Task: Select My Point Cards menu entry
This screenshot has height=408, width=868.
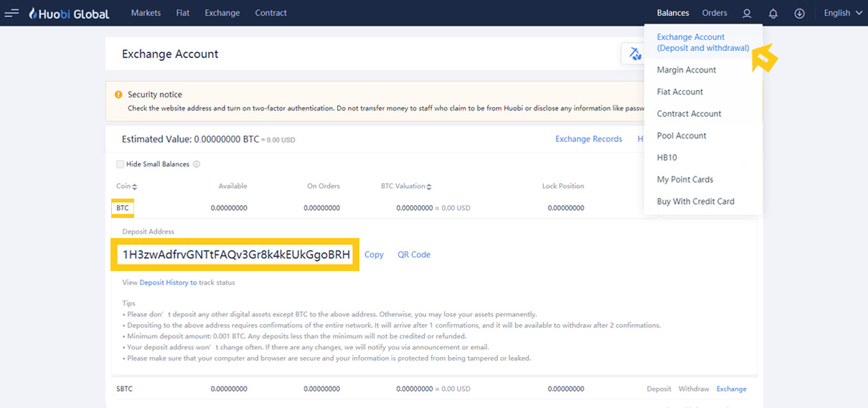Action: (x=685, y=179)
